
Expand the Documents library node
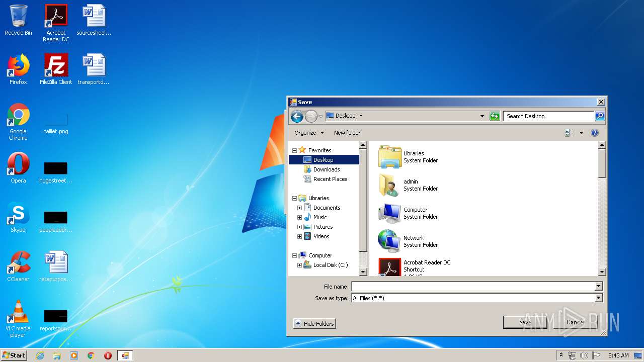[x=300, y=208]
